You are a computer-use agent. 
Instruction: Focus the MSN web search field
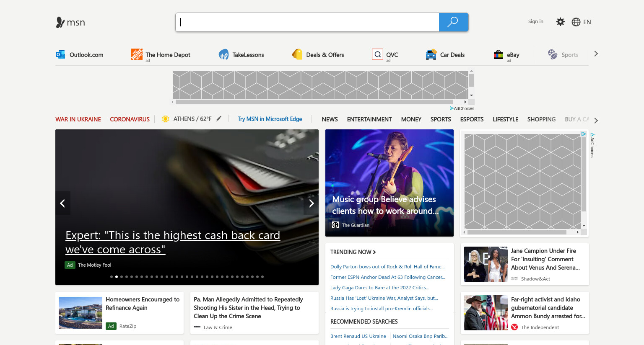(x=307, y=22)
